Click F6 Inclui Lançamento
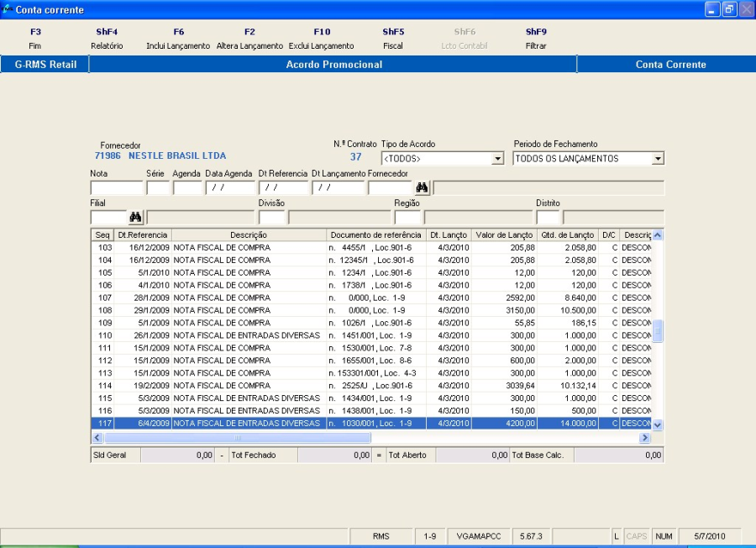 pyautogui.click(x=178, y=39)
